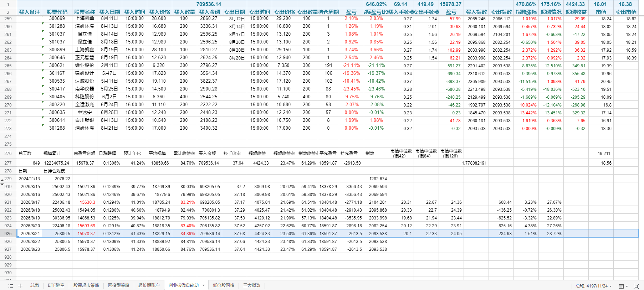Click the 卖出日期 column header cell
Image resolution: width=644 pixels, height=290 pixels.
(234, 12)
